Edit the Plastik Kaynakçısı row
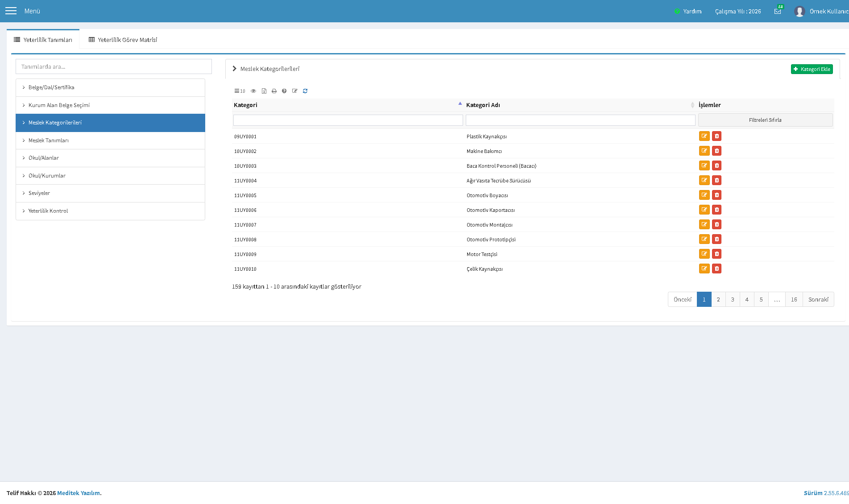This screenshot has height=504, width=849. 704,136
